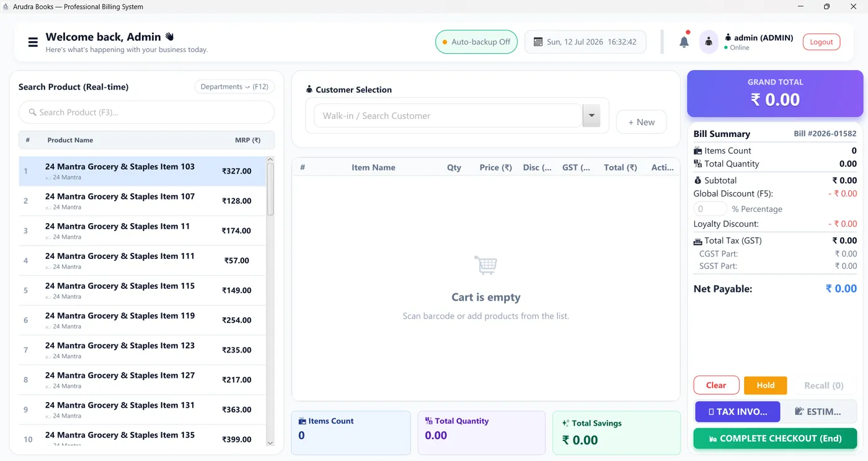
Task: Select 24 Mantra Grocery & Staples Item 11
Action: point(142,230)
